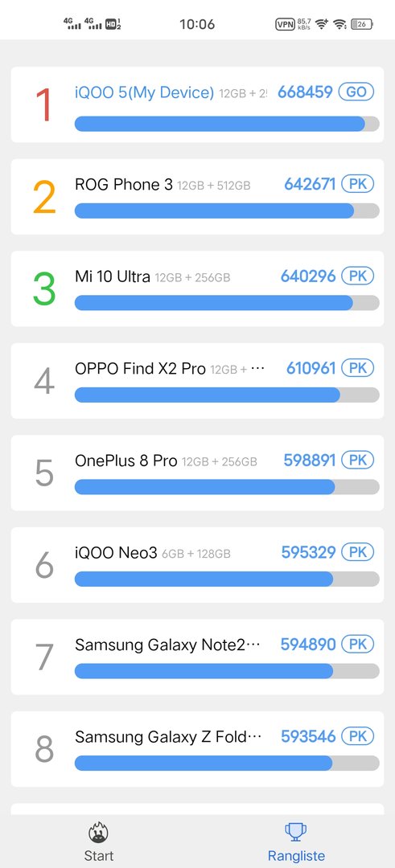Screen dimensions: 395x868
Task: Tap the VPN status icon
Action: (x=285, y=24)
